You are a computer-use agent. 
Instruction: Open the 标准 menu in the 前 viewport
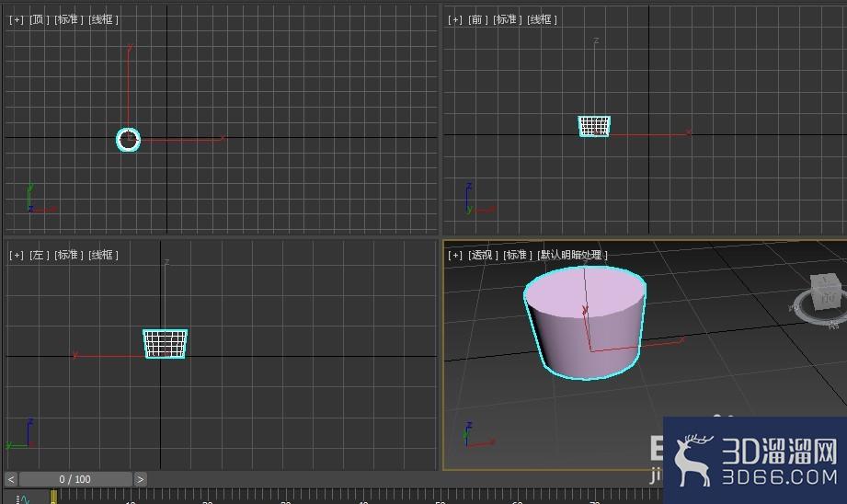coord(508,19)
